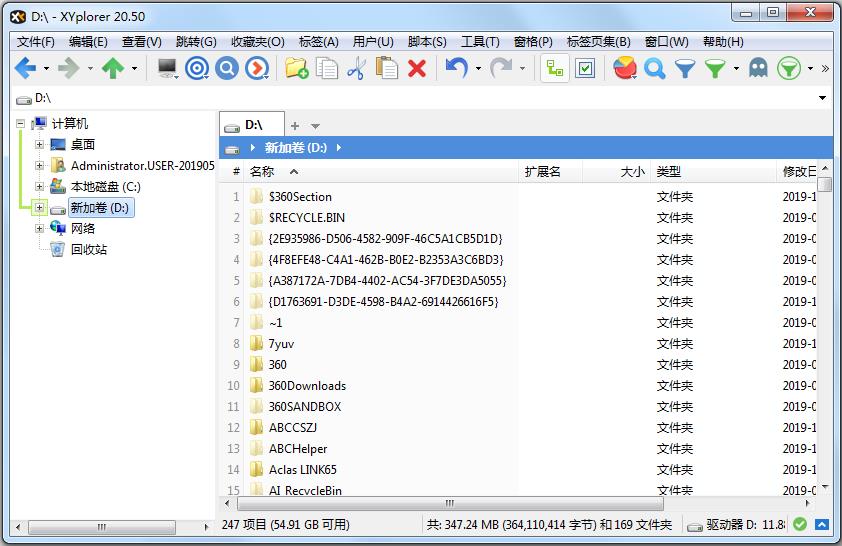Click the Paste clipboard icon
The width and height of the screenshot is (842, 546).
(x=387, y=68)
